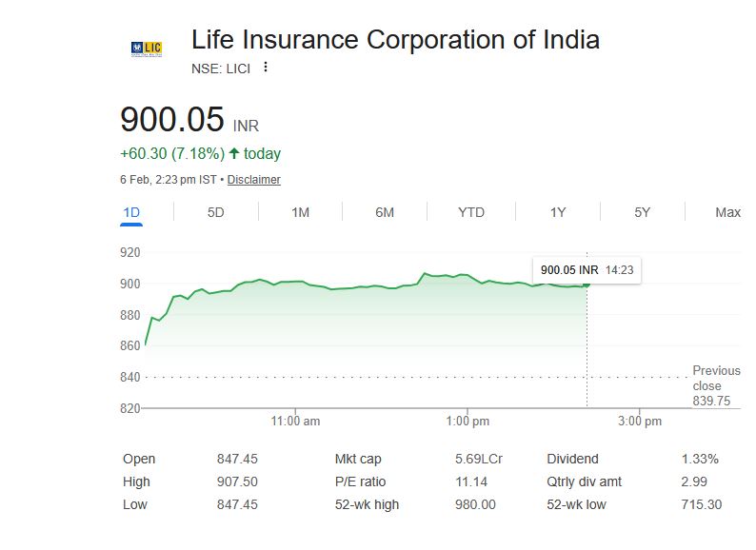756x550 pixels.
Task: Click the chart's current price point marker
Action: click(587, 284)
